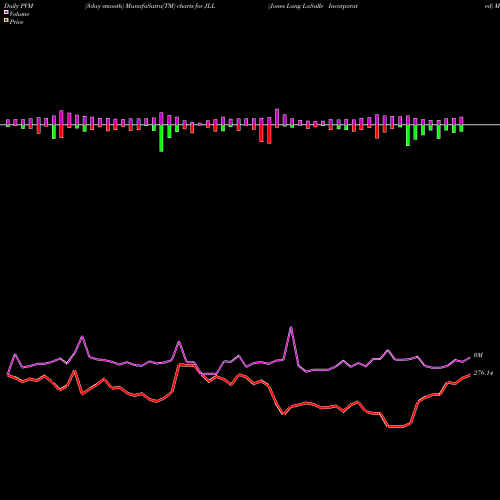Click the Price legend color swatch
500x500 pixels.
(6, 21)
